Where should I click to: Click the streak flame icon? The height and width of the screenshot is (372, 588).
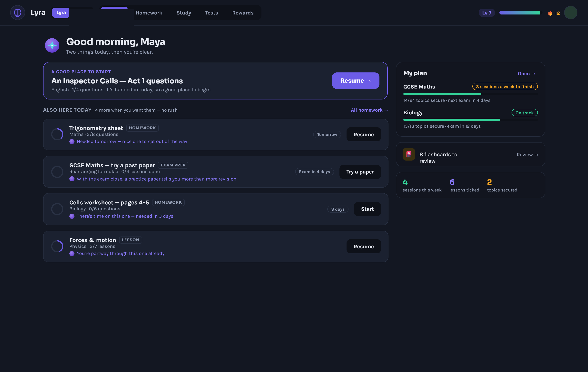[x=550, y=13]
